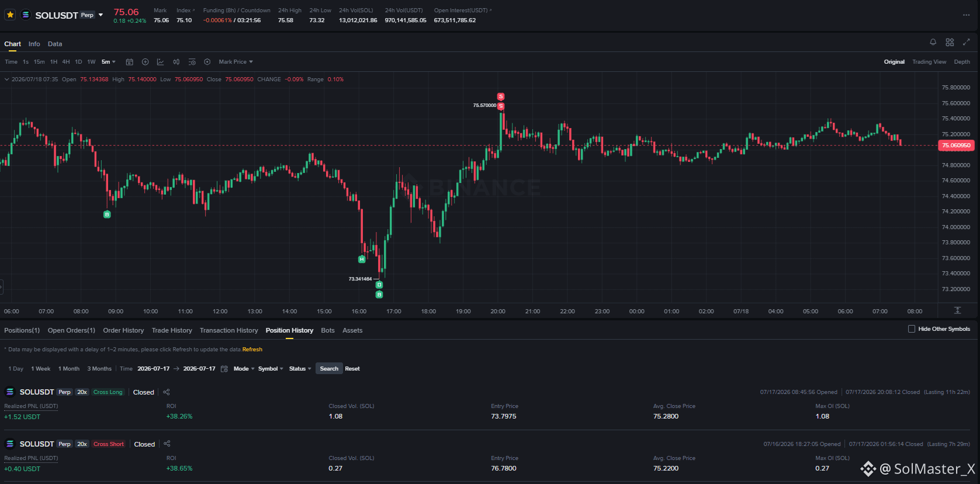The image size is (980, 484).
Task: Expand chart to fullscreen
Action: [966, 42]
